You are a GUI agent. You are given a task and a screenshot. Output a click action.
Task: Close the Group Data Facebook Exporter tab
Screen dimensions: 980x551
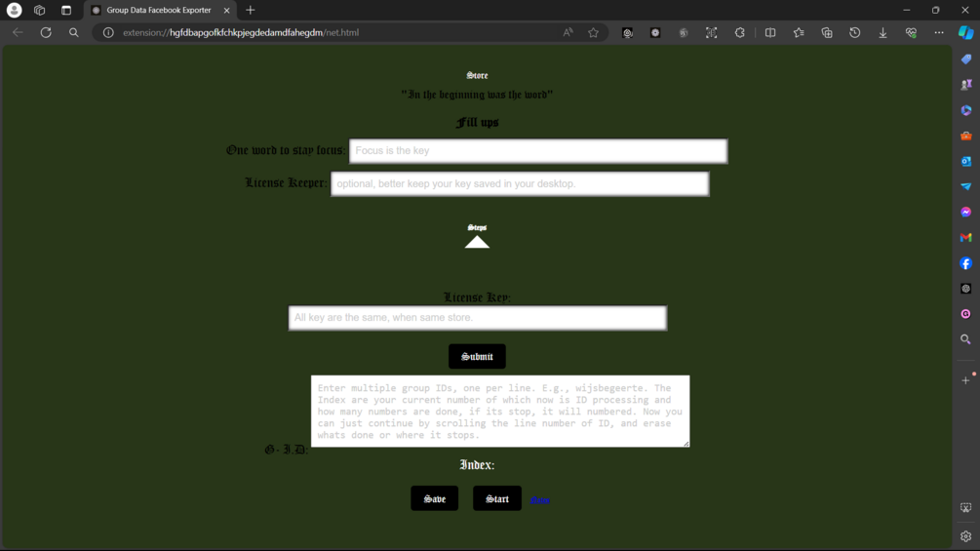(x=226, y=10)
